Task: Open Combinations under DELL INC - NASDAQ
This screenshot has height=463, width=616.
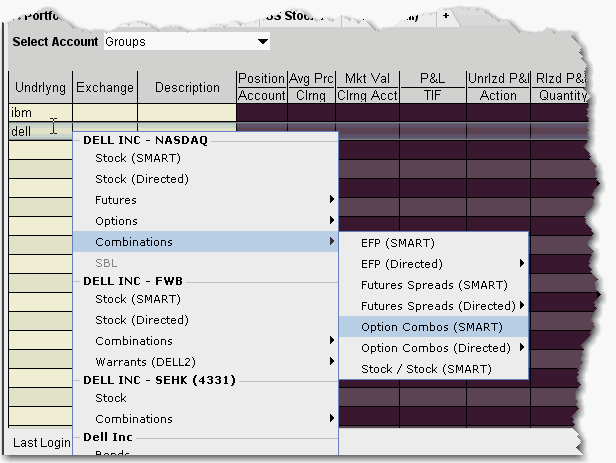Action: pos(134,242)
